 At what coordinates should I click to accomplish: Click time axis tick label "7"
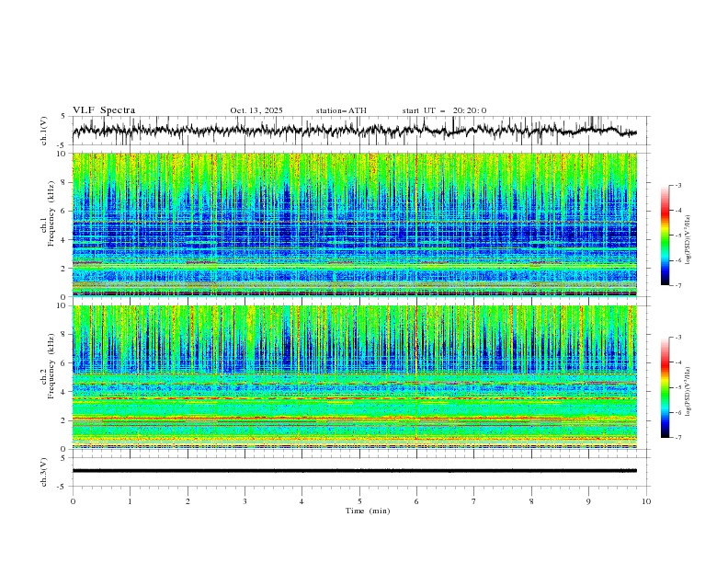point(474,501)
